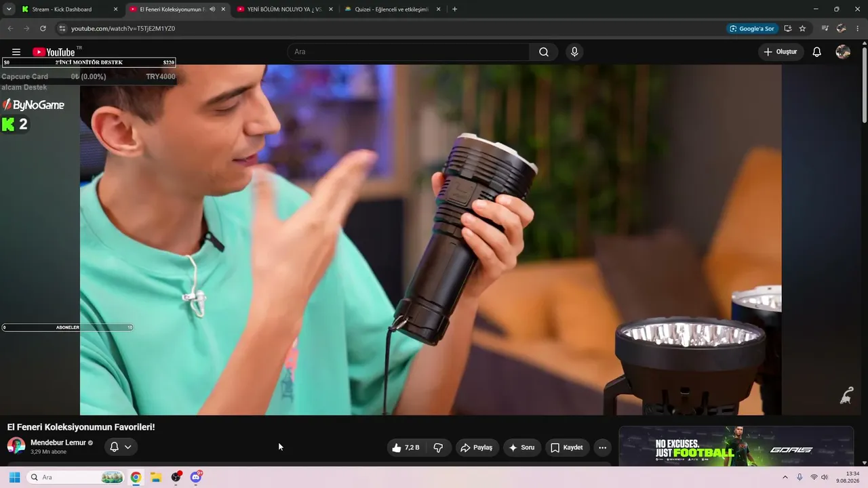Click the Google'a Sor button
The width and height of the screenshot is (868, 488).
[751, 28]
